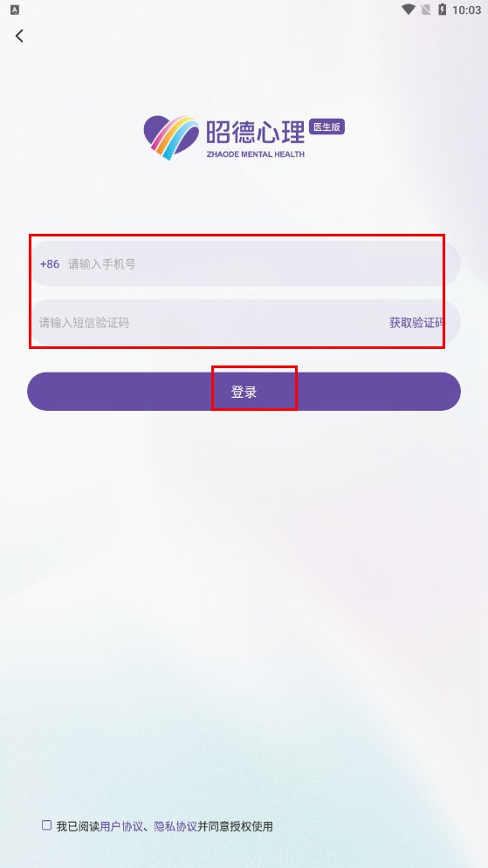The width and height of the screenshot is (488, 868).
Task: Click the rainbow heart logo
Action: tap(171, 137)
